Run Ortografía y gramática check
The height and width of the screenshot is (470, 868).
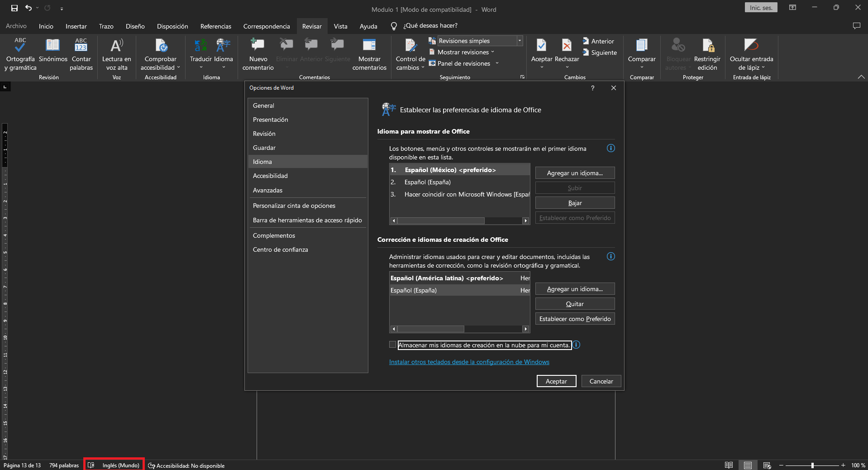coord(20,54)
